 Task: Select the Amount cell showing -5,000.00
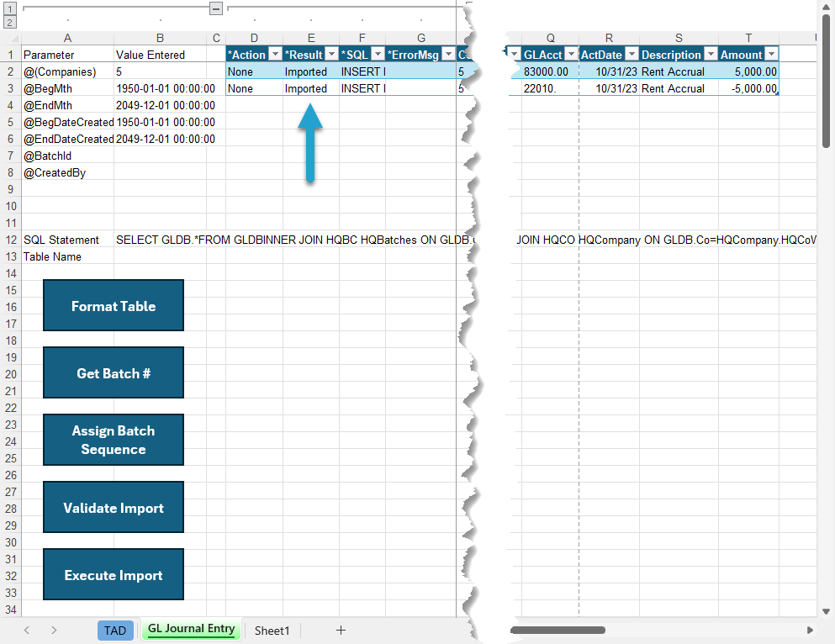click(748, 88)
